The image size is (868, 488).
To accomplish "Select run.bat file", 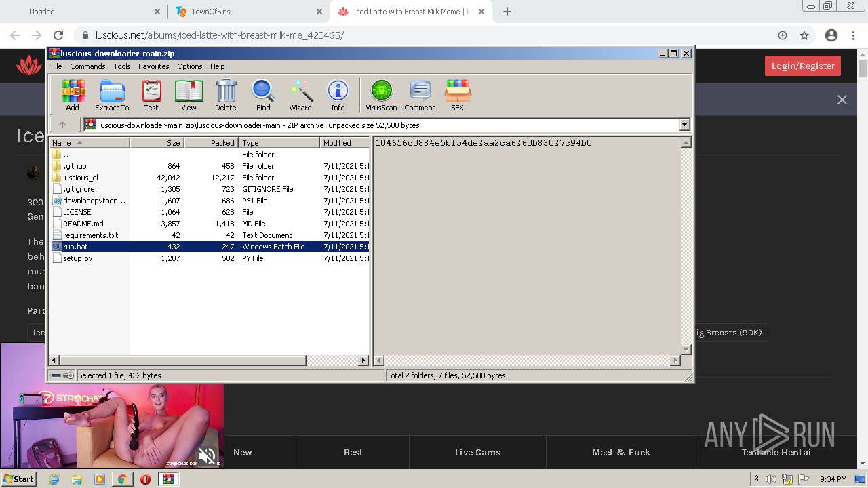I will (210, 247).
